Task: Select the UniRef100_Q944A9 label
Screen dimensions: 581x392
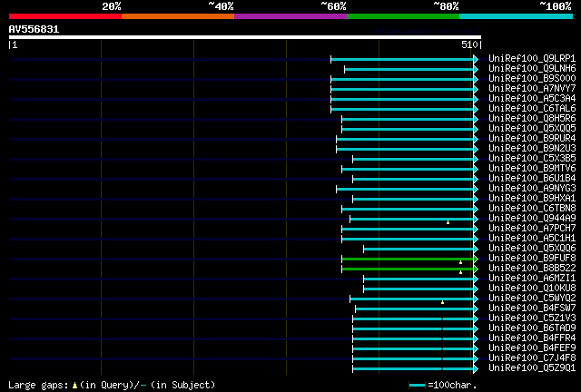Action: 532,219
